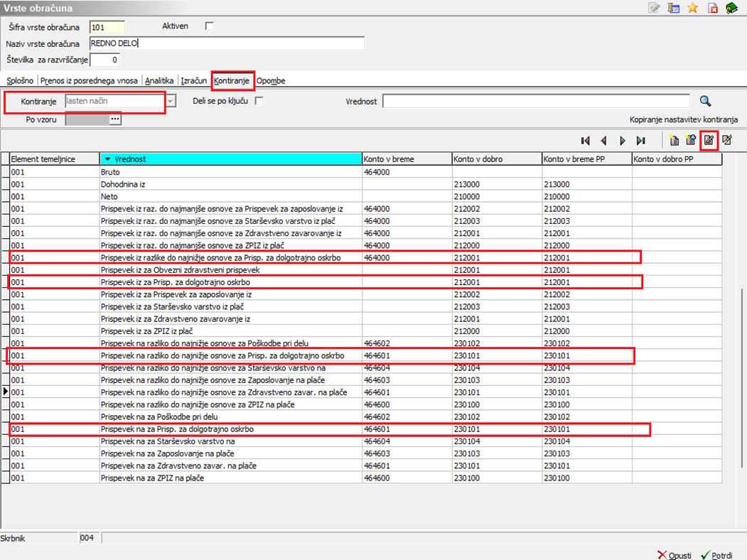Open the Kontiranje dropdown arrow
This screenshot has height=560, width=747.
click(171, 101)
